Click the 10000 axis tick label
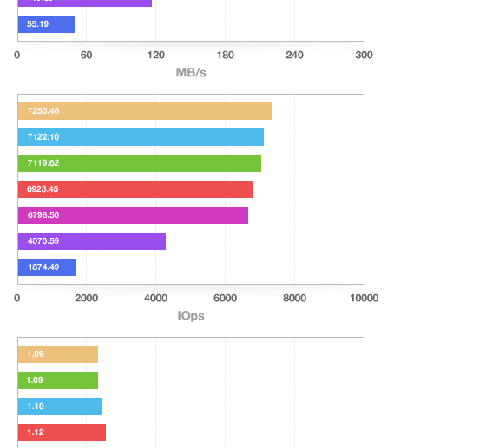The width and height of the screenshot is (486, 448). pyautogui.click(x=364, y=299)
